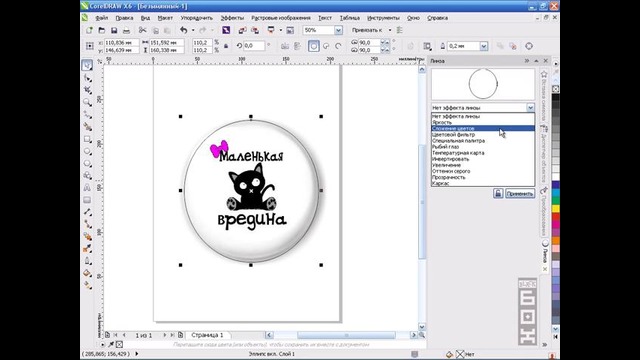Viewport: 640px width, 360px height.
Task: Select the Rectangle tool
Action: [87, 139]
